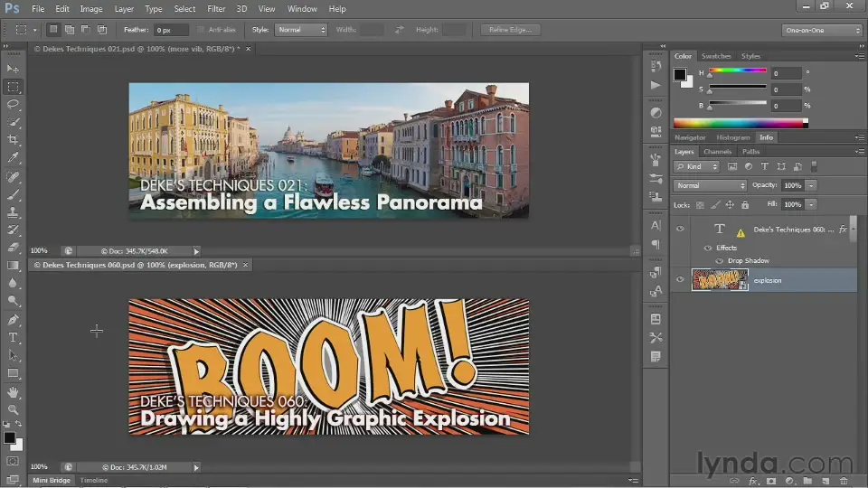Swap the width and height values
The image size is (868, 488).
(x=399, y=30)
